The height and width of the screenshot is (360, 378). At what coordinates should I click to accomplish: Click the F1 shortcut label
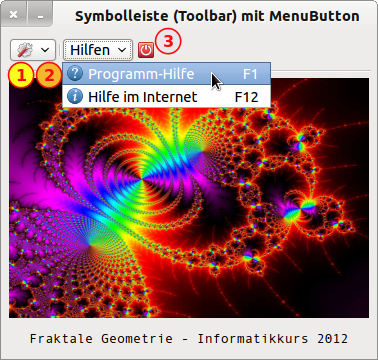pos(250,74)
